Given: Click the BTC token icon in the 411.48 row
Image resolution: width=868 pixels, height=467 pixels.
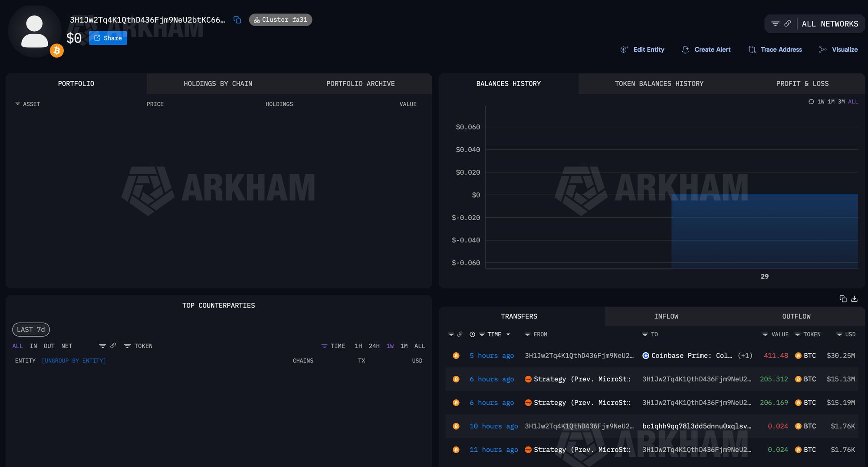Looking at the screenshot, I should (x=798, y=355).
